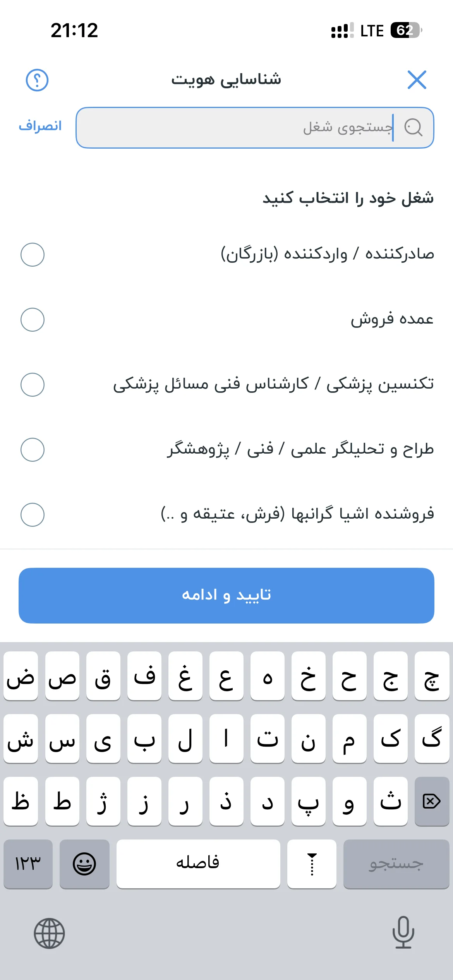Tap the فاصله space bar
This screenshot has width=453, height=980.
coord(198,864)
